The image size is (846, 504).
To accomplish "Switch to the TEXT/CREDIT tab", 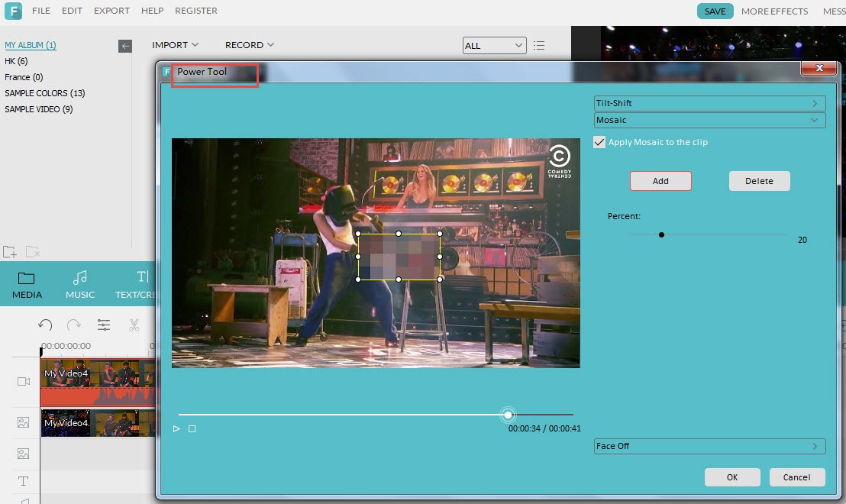I will click(x=135, y=286).
